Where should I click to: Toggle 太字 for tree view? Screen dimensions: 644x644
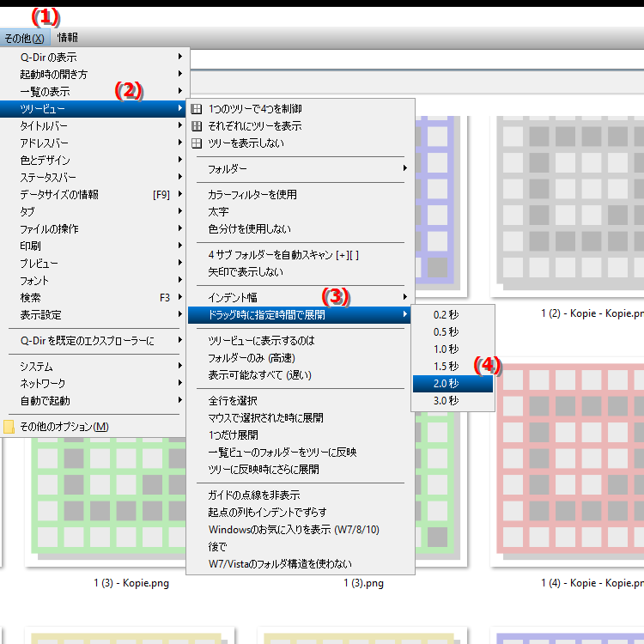coord(301,212)
